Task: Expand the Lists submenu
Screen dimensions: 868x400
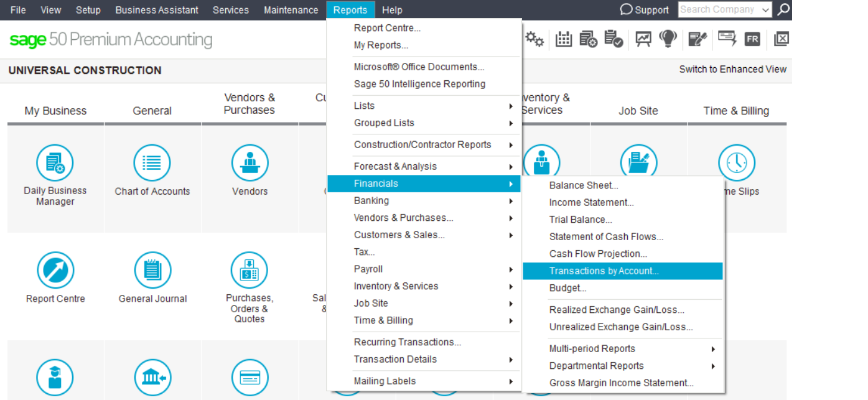Action: pos(424,106)
